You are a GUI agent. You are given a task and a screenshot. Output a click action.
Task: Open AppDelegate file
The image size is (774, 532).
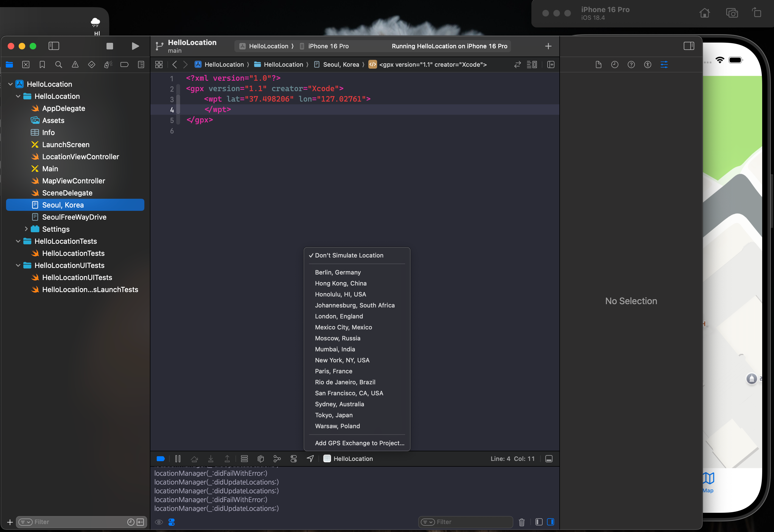pyautogui.click(x=63, y=108)
